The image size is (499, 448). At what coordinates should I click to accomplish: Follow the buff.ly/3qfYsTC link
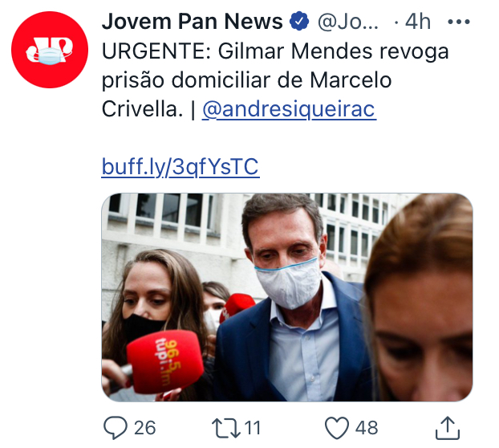point(181,167)
